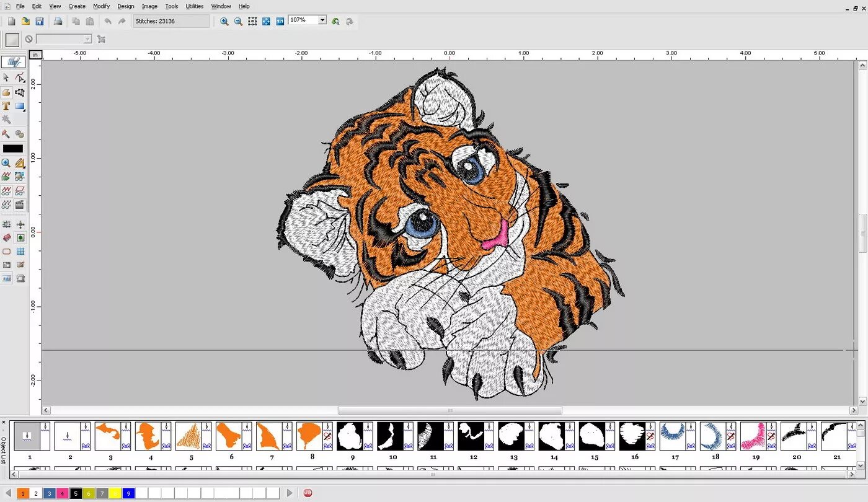
Task: Toggle the hoop crosshair display icon
Action: coord(20,224)
